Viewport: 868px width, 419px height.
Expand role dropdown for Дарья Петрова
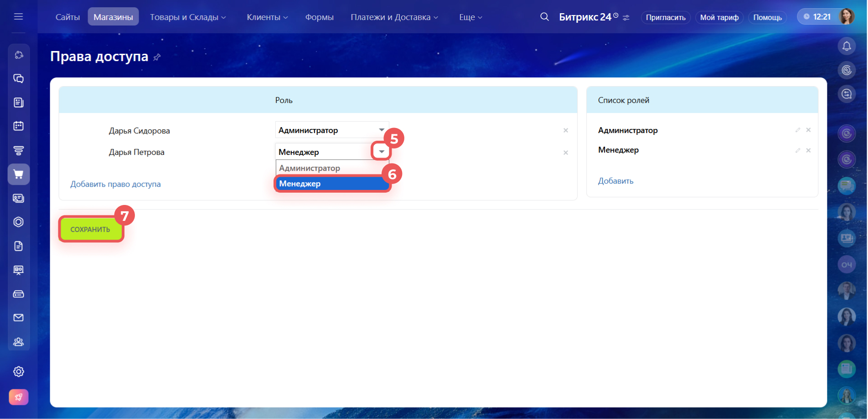(381, 152)
